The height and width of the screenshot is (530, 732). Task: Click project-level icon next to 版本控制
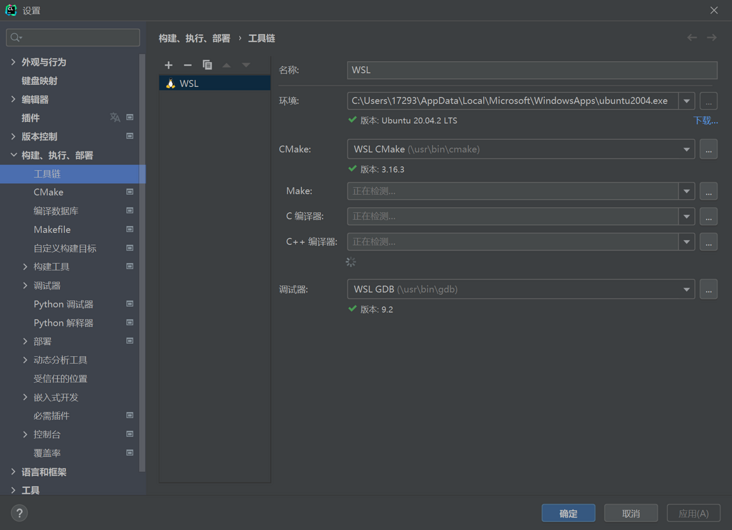pyautogui.click(x=130, y=136)
